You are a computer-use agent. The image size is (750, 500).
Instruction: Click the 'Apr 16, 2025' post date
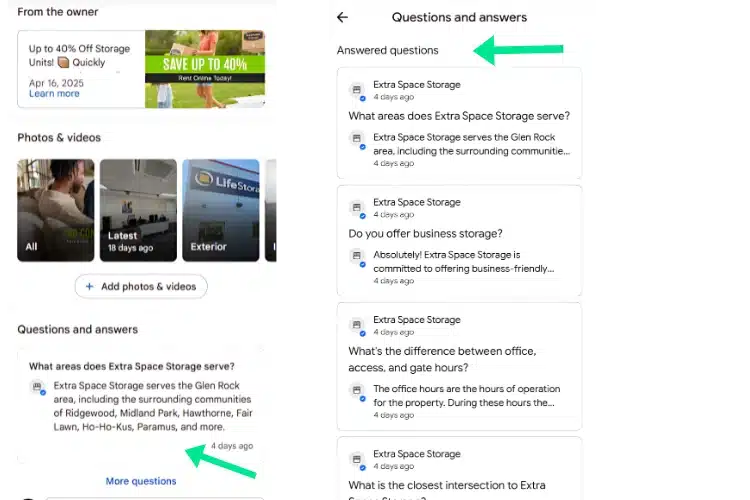click(x=56, y=83)
